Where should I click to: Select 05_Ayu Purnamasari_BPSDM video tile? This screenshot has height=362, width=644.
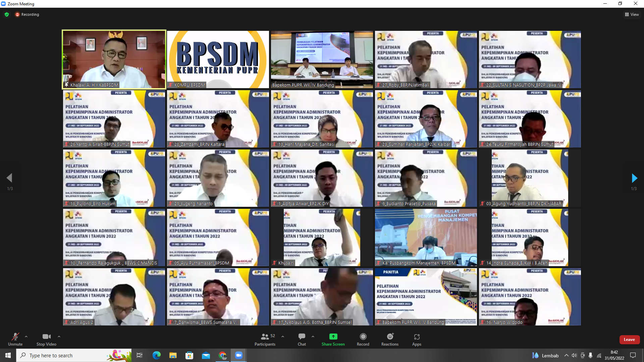[x=218, y=237]
